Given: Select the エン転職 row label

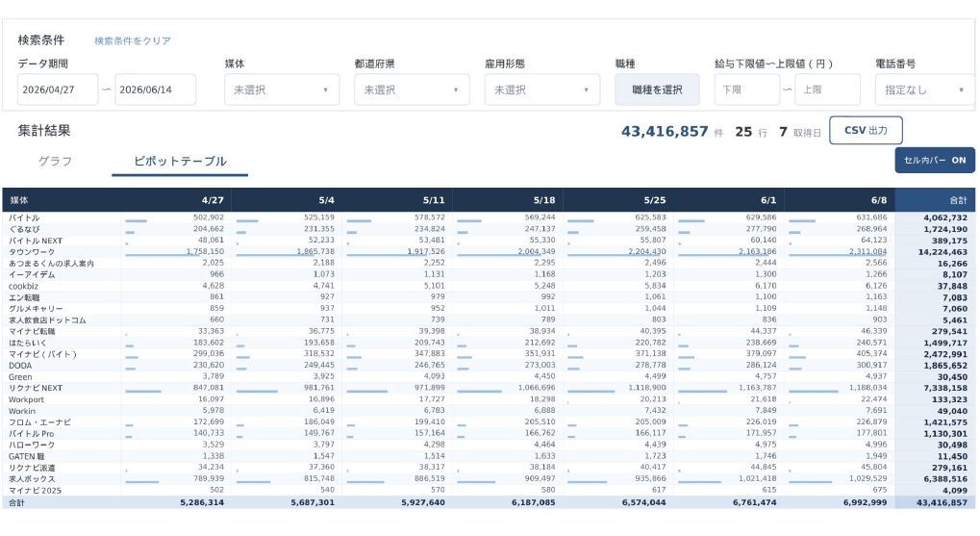Looking at the screenshot, I should [24, 297].
